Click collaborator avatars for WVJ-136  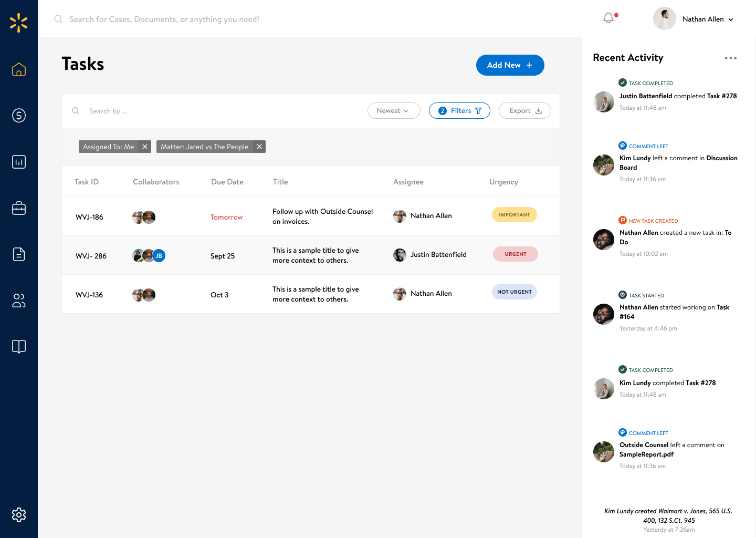coord(144,295)
